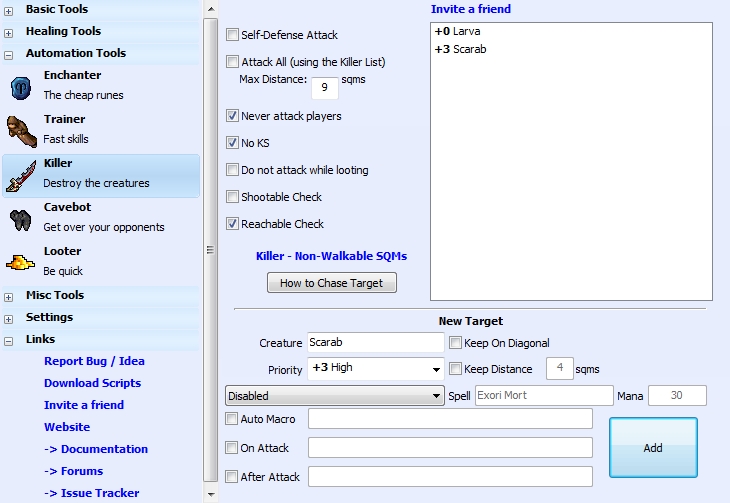730x503 pixels.
Task: Click the Creature name input field
Action: click(375, 343)
